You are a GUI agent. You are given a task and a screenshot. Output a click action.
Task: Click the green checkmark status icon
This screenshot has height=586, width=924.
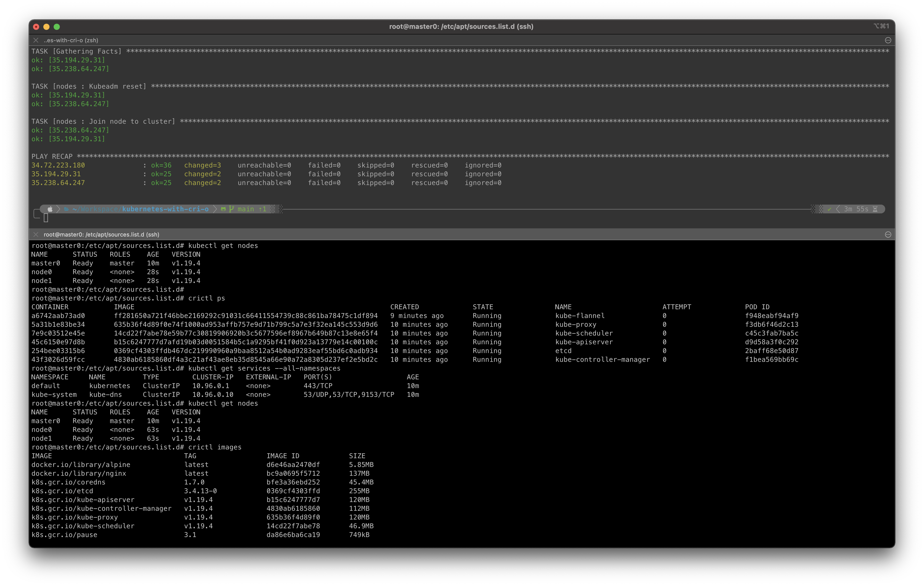click(829, 209)
